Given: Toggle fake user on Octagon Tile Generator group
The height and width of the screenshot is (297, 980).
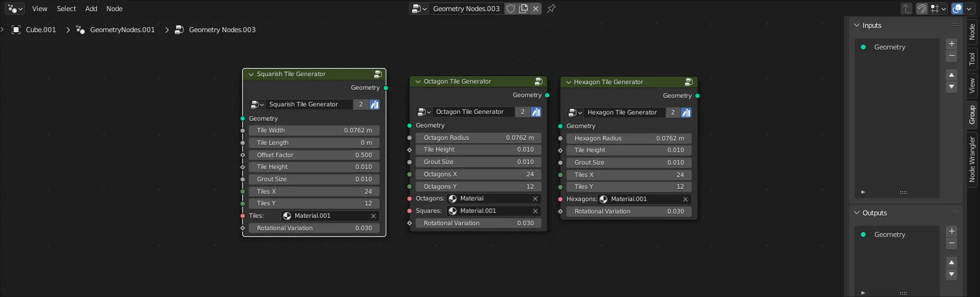Looking at the screenshot, I should pyautogui.click(x=536, y=112).
